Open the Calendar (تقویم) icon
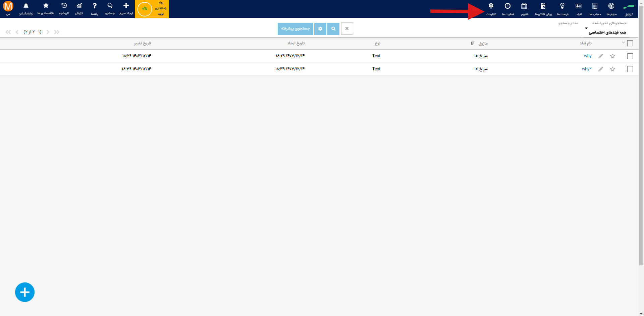The image size is (644, 316). 524,9
